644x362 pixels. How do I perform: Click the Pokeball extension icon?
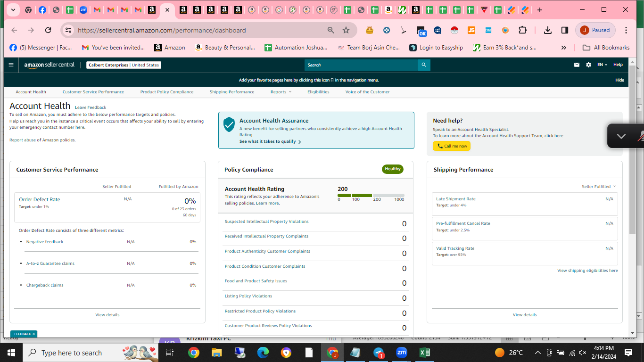(454, 30)
